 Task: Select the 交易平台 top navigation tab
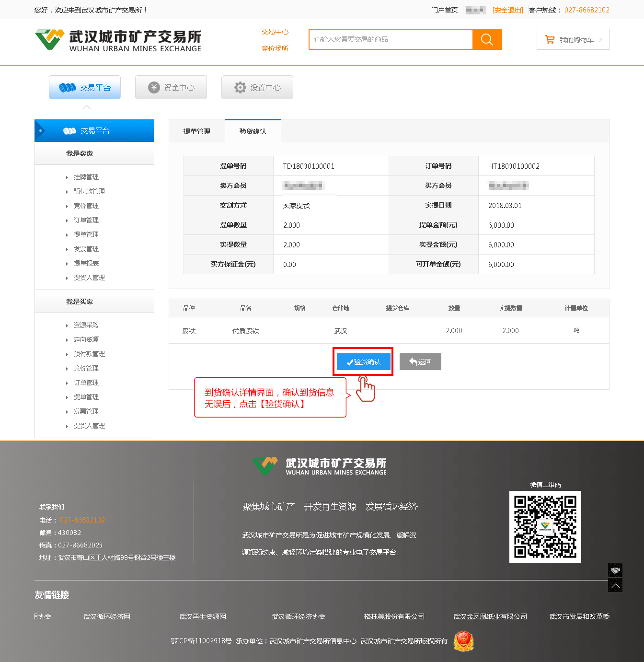(85, 87)
